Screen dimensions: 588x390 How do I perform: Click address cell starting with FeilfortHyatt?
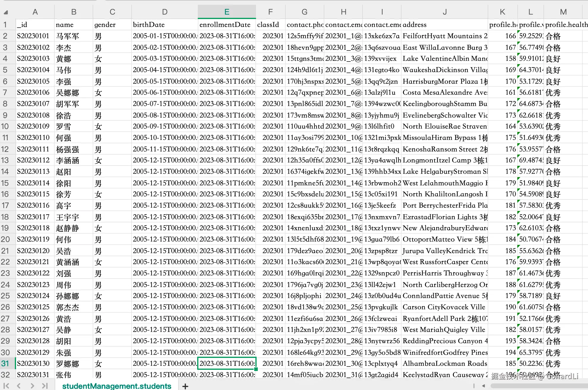point(444,36)
